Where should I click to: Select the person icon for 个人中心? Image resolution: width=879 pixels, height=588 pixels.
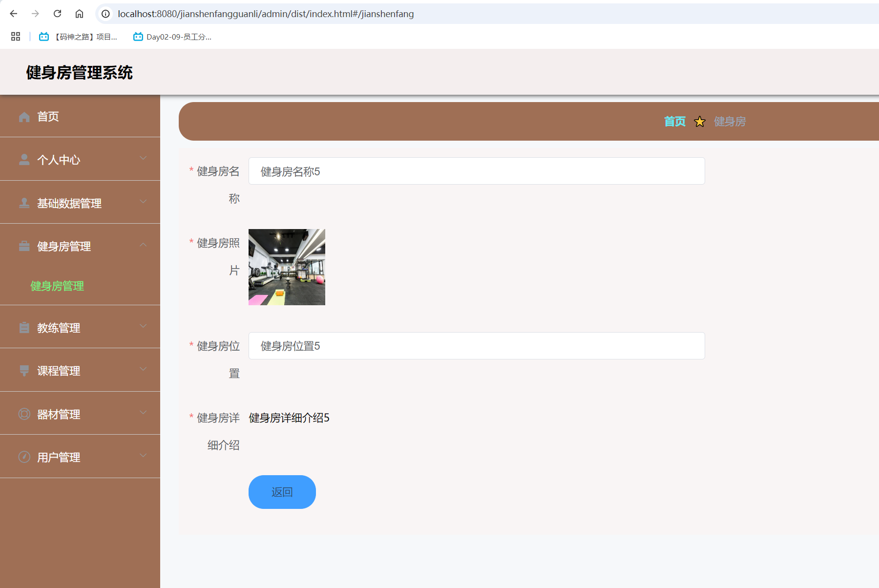click(x=24, y=159)
